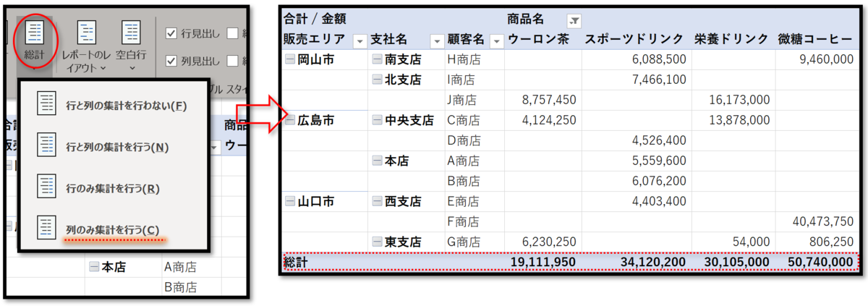This screenshot has height=306, width=868.
Task: Choose 行のみ集計を行う(R) from the menu
Action: coord(113,188)
